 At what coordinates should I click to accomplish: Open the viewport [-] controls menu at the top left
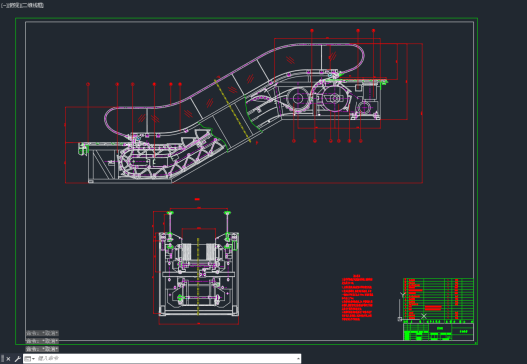pos(3,5)
